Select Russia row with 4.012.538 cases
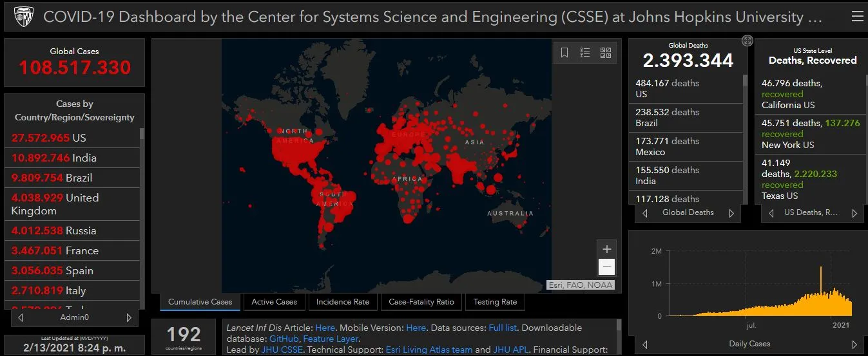Image resolution: width=868 pixels, height=356 pixels. [72, 230]
